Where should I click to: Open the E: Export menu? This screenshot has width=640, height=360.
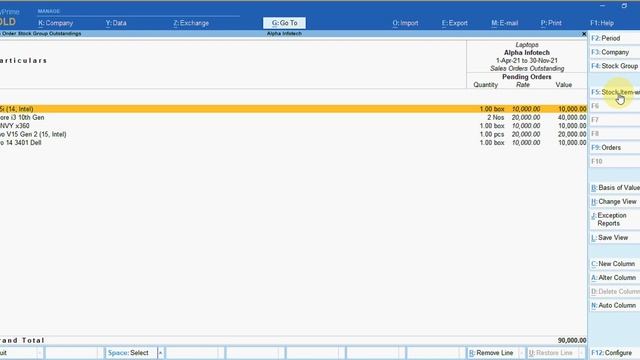point(455,23)
